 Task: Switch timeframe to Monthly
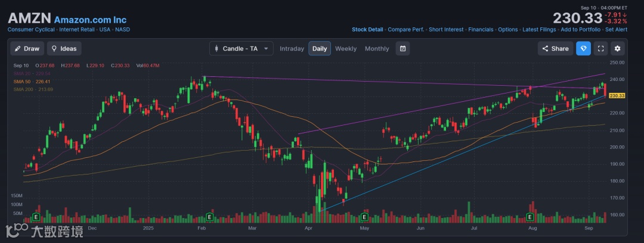pos(377,49)
